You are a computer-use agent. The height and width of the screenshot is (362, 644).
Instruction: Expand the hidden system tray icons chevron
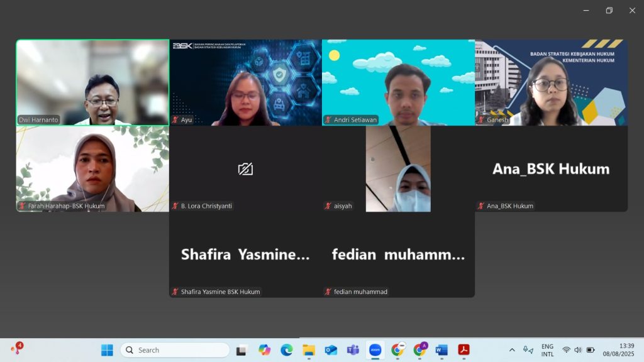512,350
